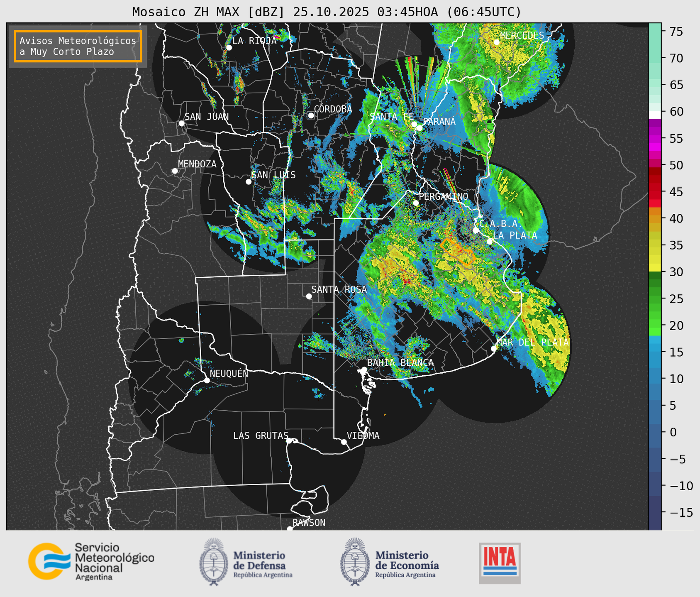Viewport: 700px width, 597px height.
Task: Click the 75 dBZ label on color scale
Action: (x=676, y=32)
